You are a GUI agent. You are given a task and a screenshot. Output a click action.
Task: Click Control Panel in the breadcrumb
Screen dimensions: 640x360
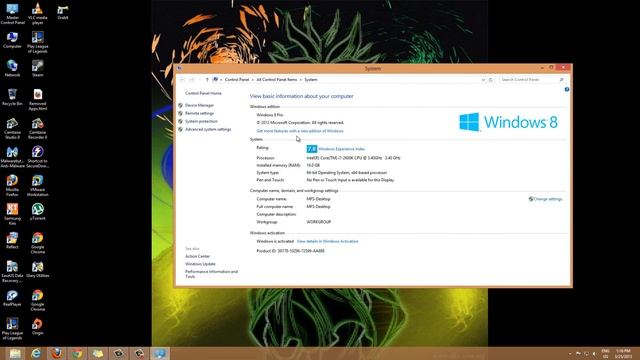(237, 80)
